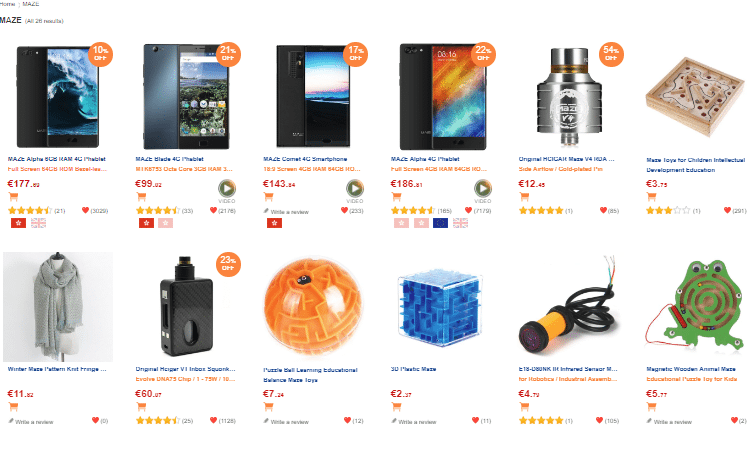The image size is (747, 451).
Task: Favorite the MAZE Alpha 4G Phablet at €186
Action: (x=468, y=210)
